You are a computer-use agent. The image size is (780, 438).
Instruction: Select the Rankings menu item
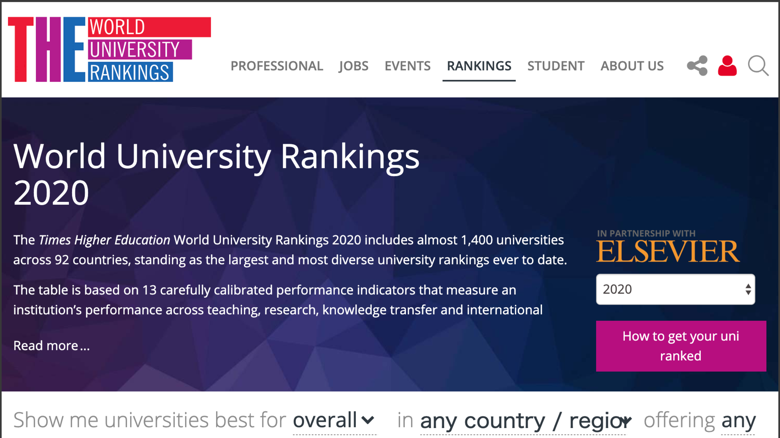point(479,66)
